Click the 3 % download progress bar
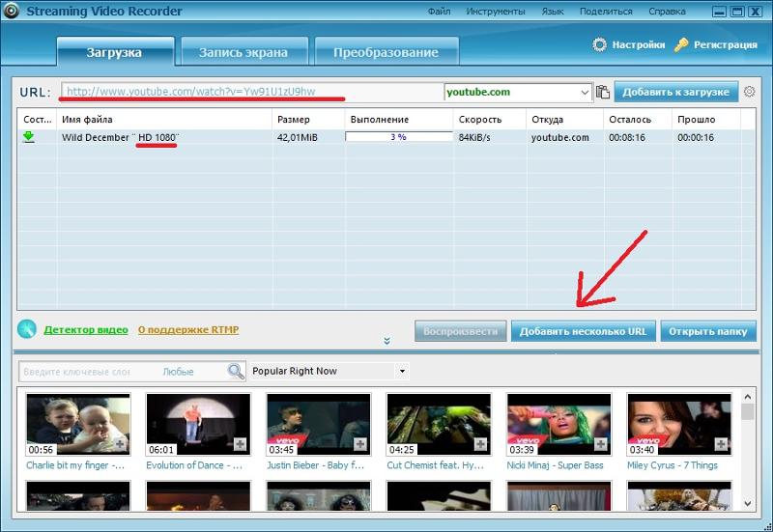The width and height of the screenshot is (773, 532). tap(399, 137)
